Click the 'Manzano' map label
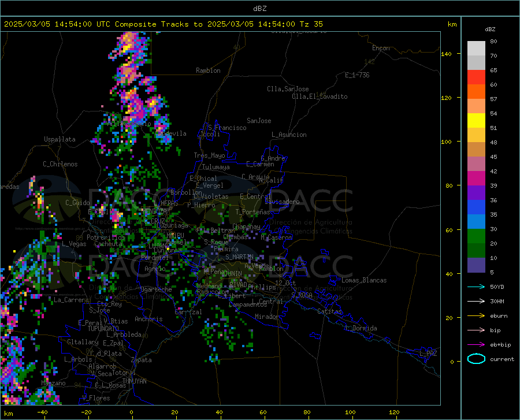Screen dimensions: 520x420 pyautogui.click(x=53, y=383)
